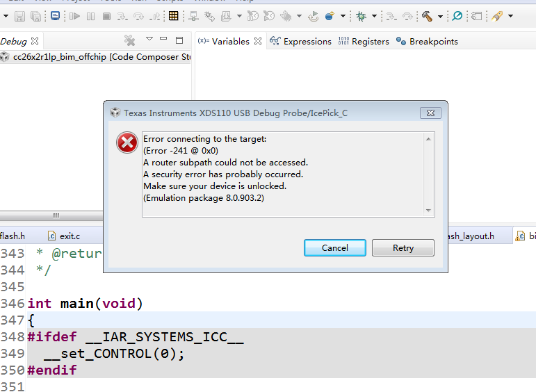Screen dimensions: 536x392
Task: Click '#endif' on line 350
Action: (x=52, y=370)
